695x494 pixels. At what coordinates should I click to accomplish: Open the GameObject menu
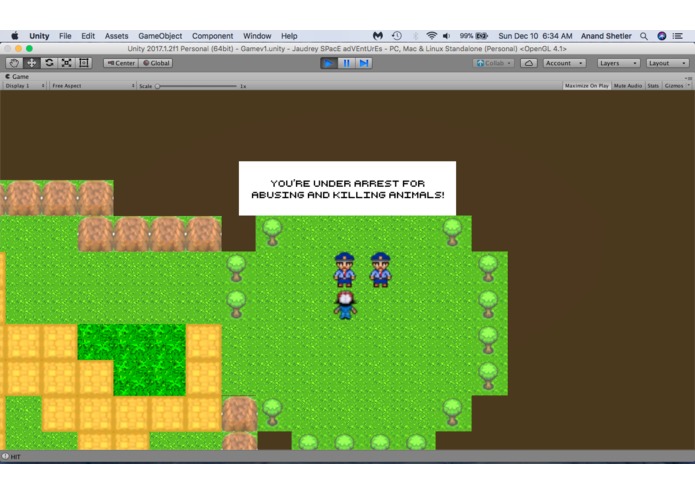pos(160,36)
